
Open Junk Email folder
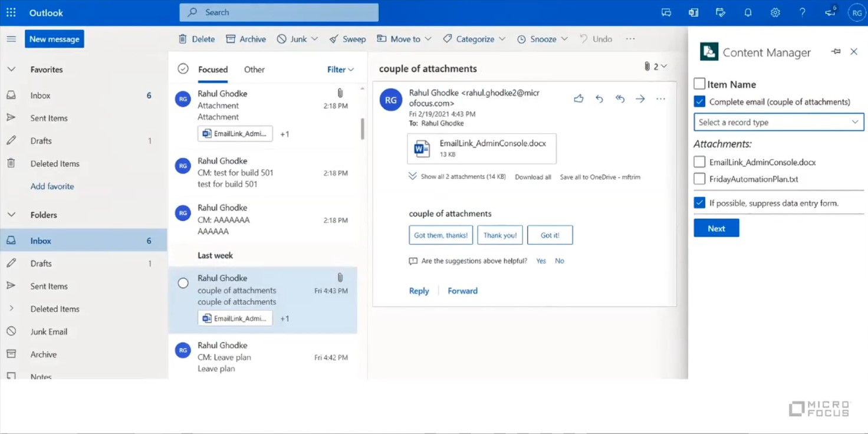click(83, 331)
